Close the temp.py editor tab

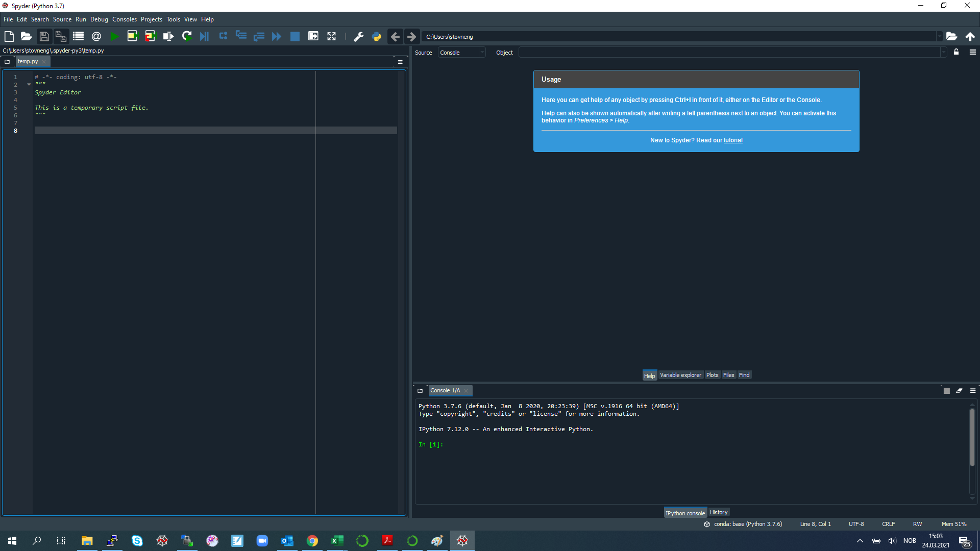pyautogui.click(x=44, y=62)
